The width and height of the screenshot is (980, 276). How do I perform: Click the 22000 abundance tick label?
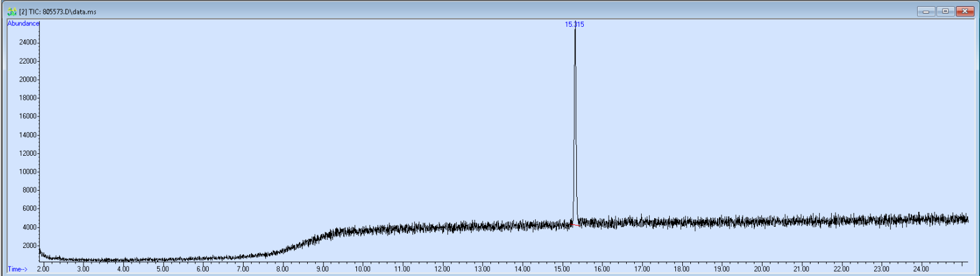[28, 61]
